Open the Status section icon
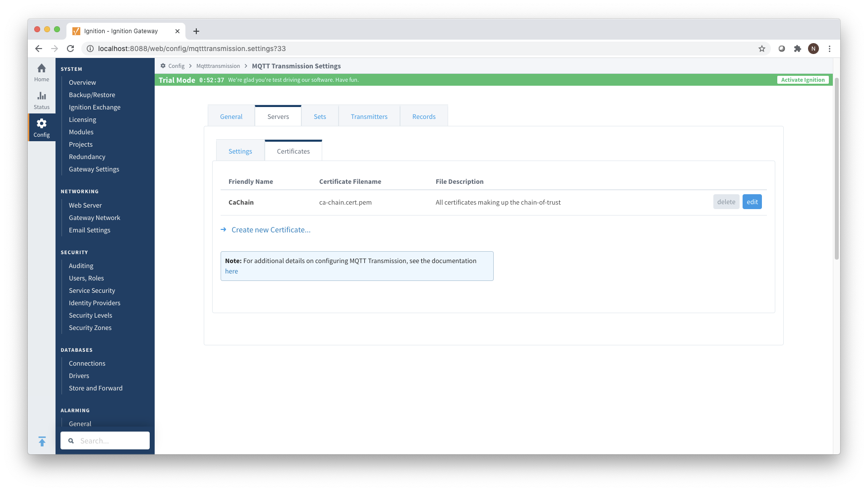Viewport: 868px width, 491px height. [42, 96]
